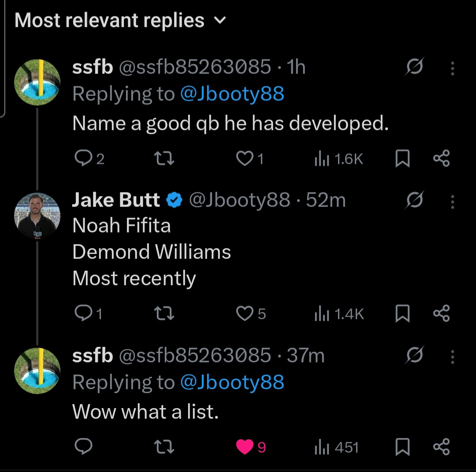Open the @Jbooty88 mention in last reply
Screen dimensions: 476x472
[232, 382]
